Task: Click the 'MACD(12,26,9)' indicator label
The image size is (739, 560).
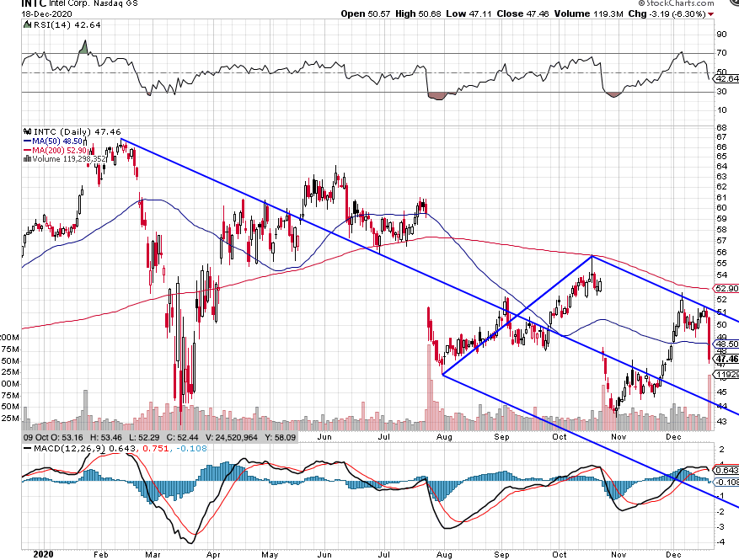Action: pyautogui.click(x=70, y=448)
